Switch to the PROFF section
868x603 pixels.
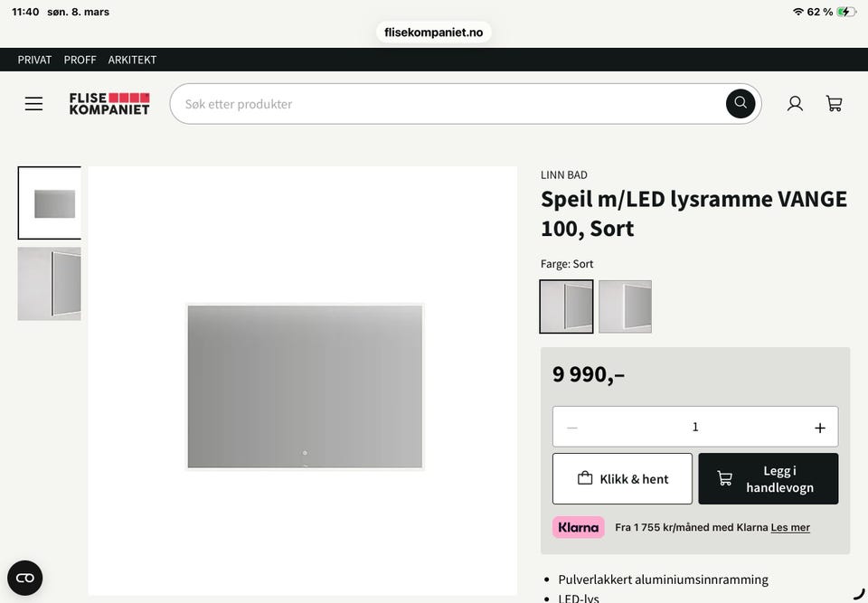pos(80,60)
